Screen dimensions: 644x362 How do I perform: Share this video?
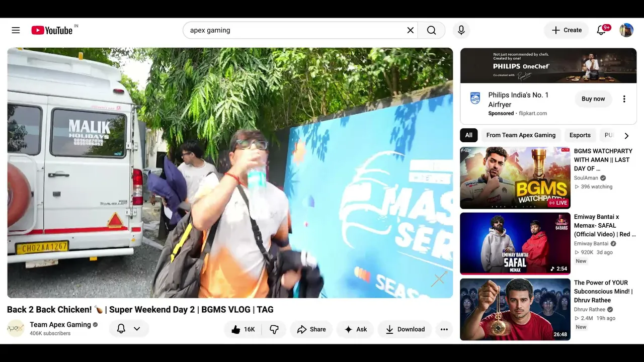311,329
